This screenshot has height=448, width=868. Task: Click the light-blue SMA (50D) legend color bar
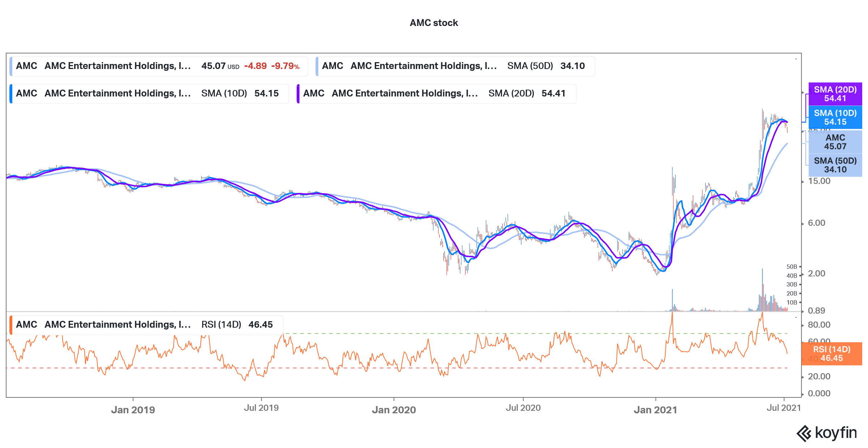pyautogui.click(x=317, y=66)
